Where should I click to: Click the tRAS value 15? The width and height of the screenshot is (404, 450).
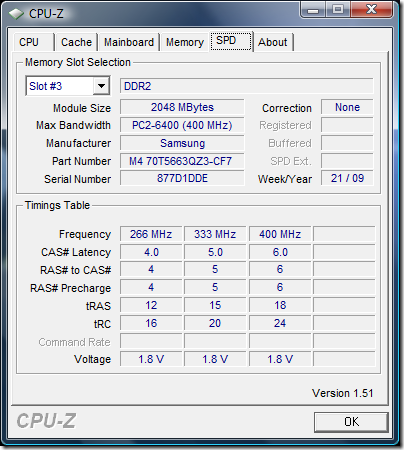pyautogui.click(x=215, y=305)
